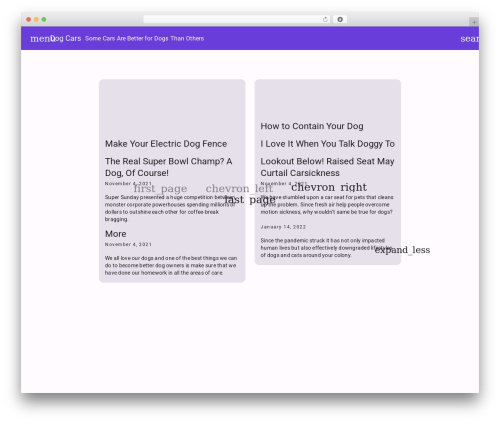Click the chevron_right next page icon

tap(329, 187)
